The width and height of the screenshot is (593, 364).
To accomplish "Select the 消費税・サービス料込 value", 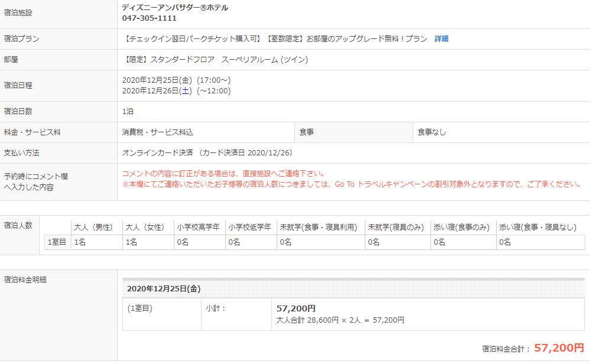I will [157, 132].
